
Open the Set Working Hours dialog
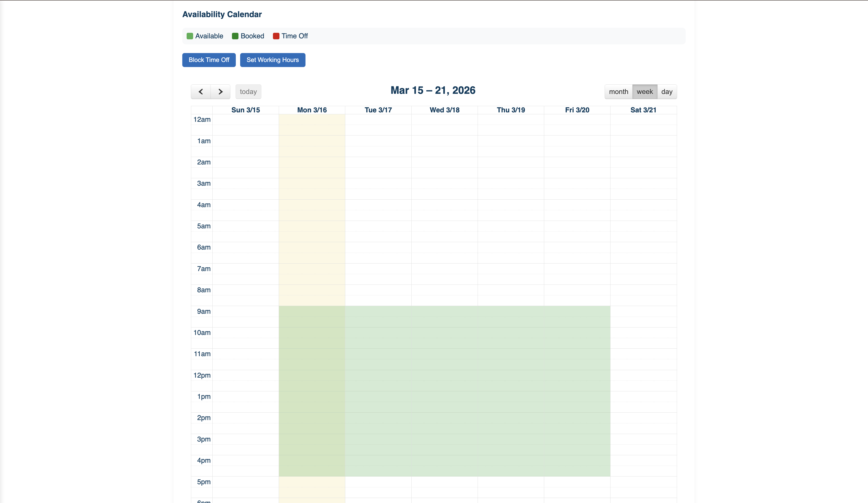click(272, 60)
